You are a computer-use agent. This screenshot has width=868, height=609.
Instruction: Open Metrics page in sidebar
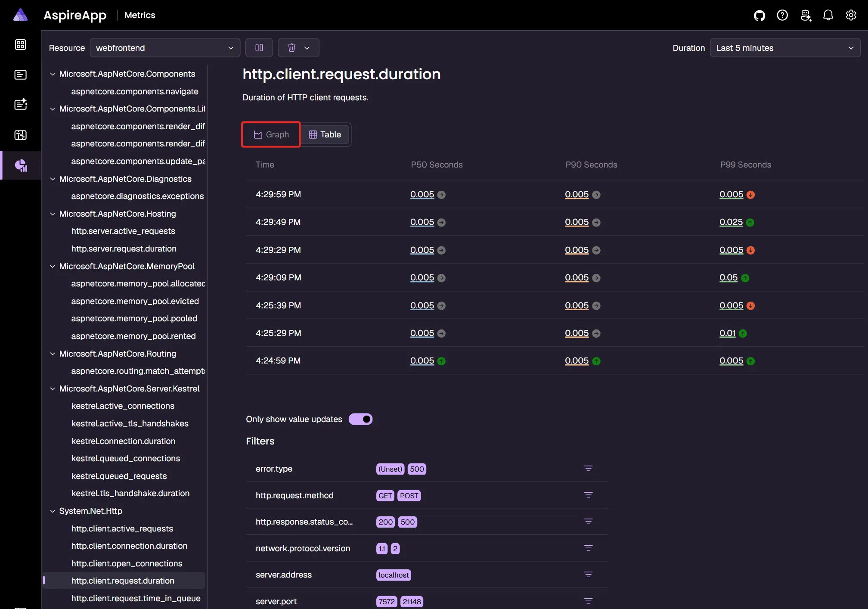21,165
